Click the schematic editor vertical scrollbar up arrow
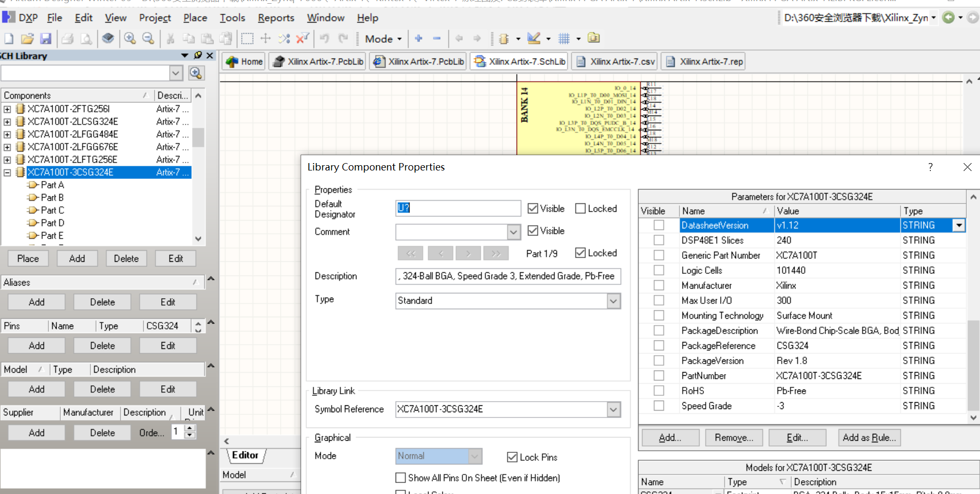Viewport: 980px width, 494px height. [969, 81]
